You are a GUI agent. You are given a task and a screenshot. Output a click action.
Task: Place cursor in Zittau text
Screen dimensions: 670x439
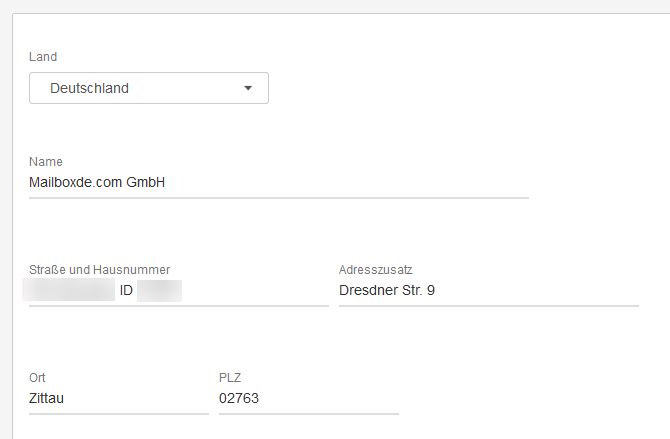pyautogui.click(x=47, y=399)
